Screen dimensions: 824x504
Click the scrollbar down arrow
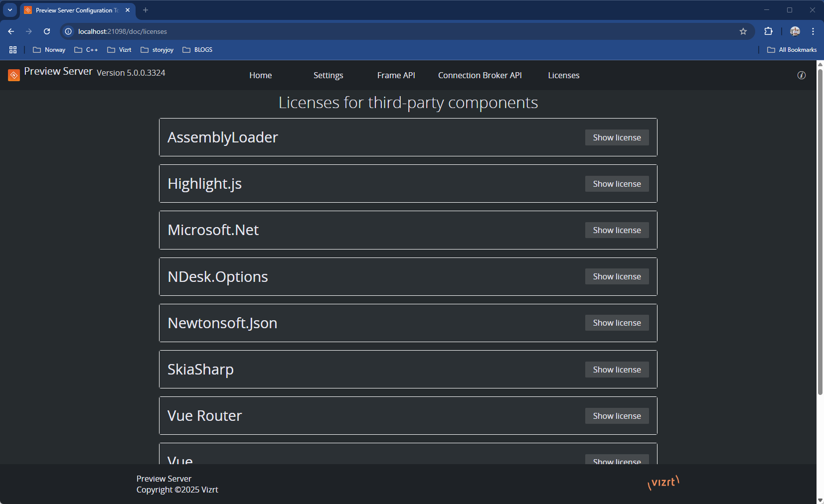tap(820, 500)
